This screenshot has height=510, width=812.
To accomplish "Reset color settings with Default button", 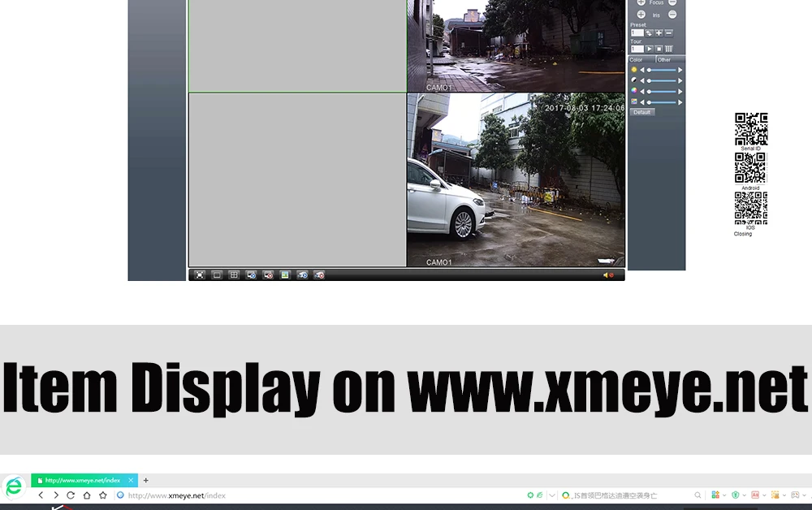I will point(642,112).
